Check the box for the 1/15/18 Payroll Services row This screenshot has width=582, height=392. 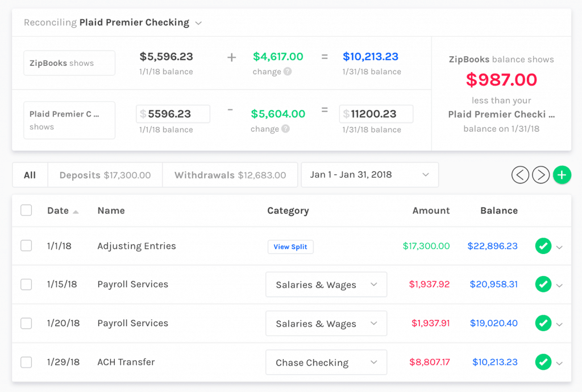tap(26, 284)
